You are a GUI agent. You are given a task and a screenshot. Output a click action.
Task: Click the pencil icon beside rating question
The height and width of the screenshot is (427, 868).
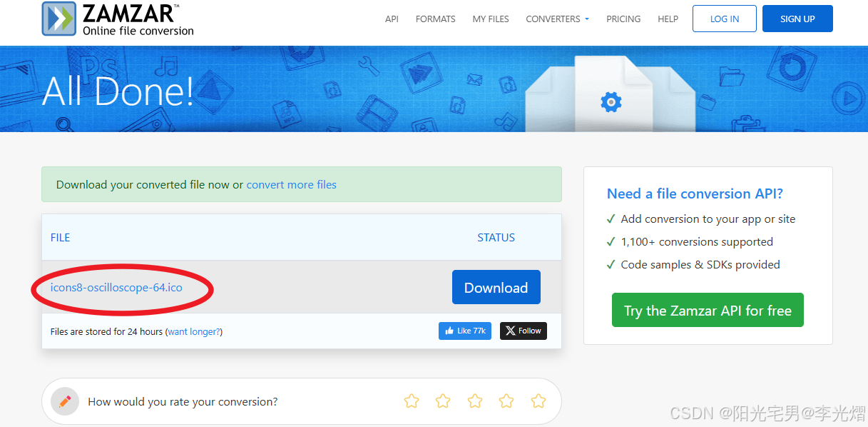[65, 401]
